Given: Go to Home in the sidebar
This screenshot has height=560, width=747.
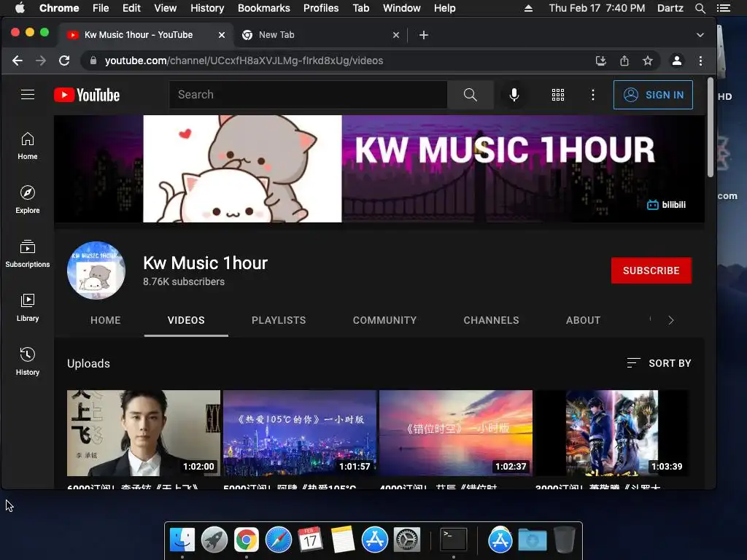Looking at the screenshot, I should [x=28, y=146].
